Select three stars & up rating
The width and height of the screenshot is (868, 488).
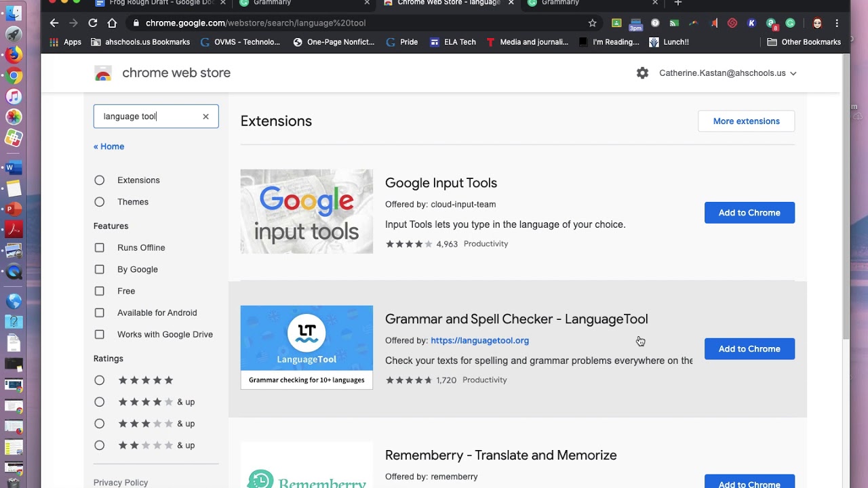click(100, 424)
